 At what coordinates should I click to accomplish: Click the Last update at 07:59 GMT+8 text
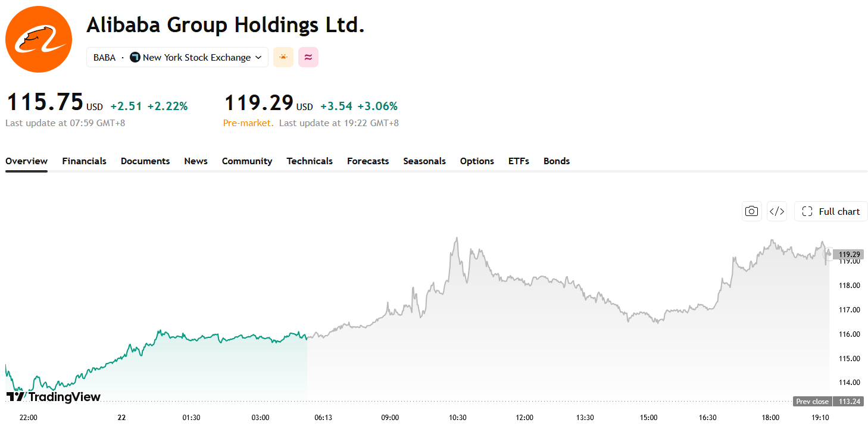pyautogui.click(x=65, y=123)
